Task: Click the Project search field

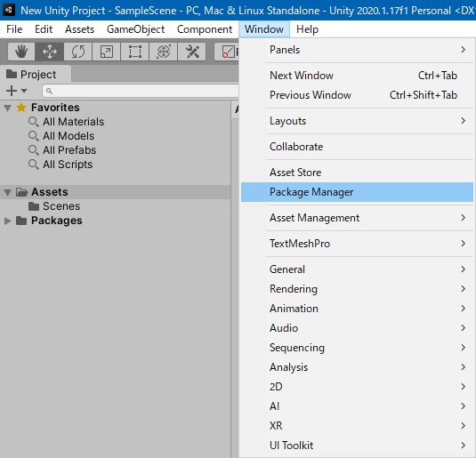Action: 141,91
